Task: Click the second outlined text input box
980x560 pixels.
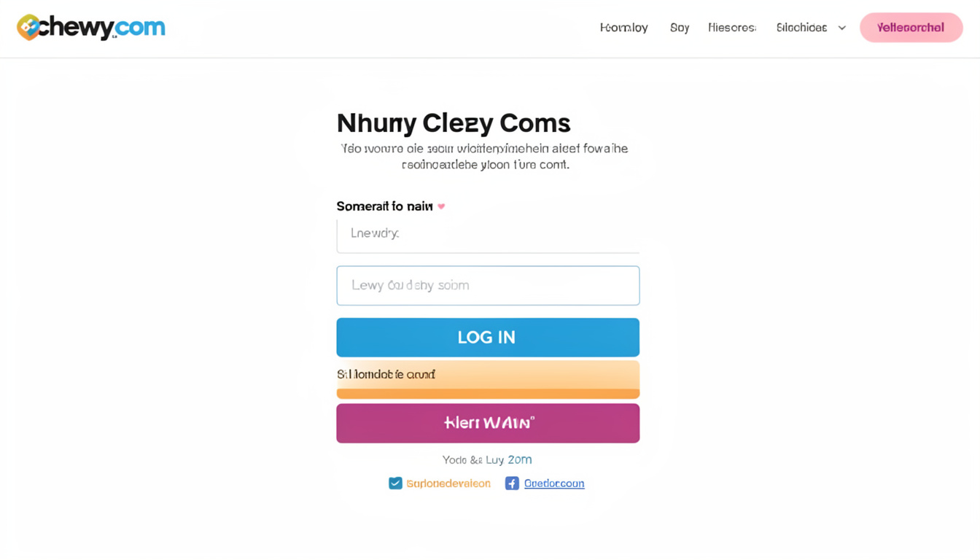Action: [487, 285]
